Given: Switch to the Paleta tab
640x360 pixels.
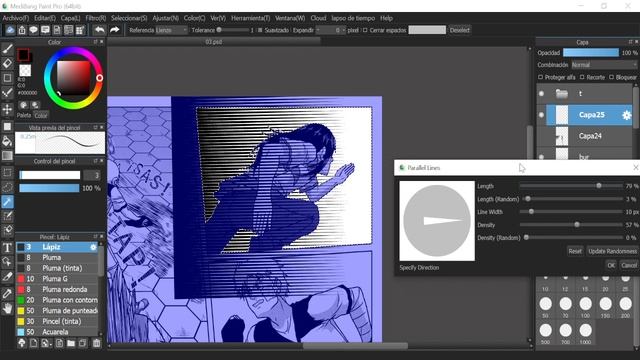Looking at the screenshot, I should (24, 116).
